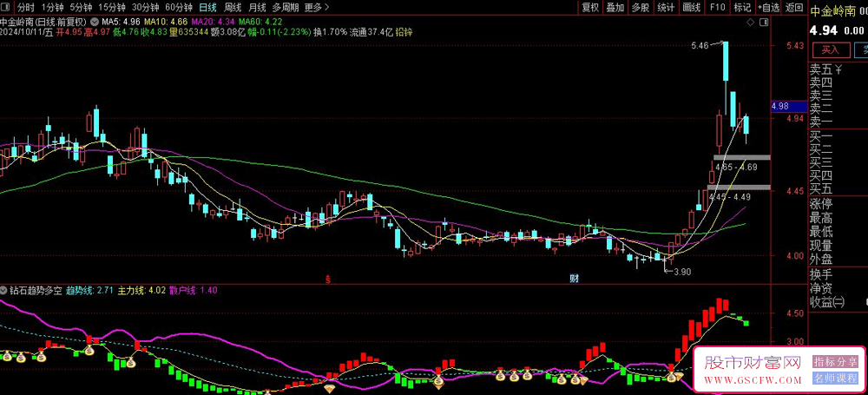Open the 铅锌 sector link
868x395 pixels.
404,32
